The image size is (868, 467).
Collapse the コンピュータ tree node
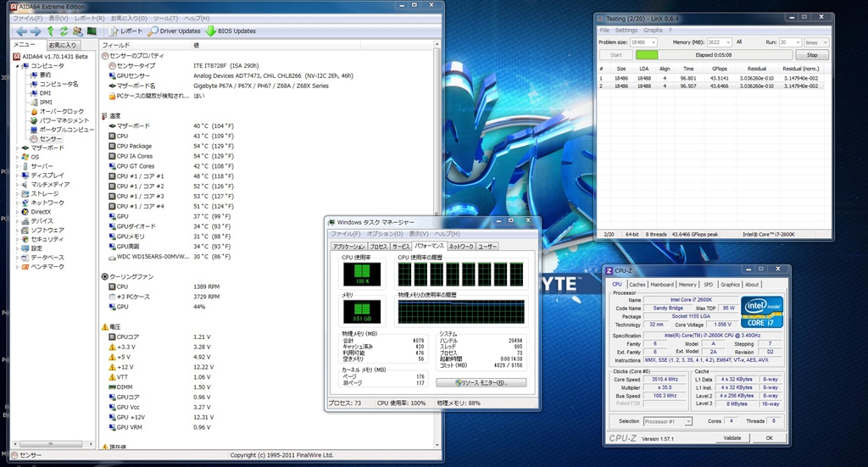pyautogui.click(x=19, y=65)
